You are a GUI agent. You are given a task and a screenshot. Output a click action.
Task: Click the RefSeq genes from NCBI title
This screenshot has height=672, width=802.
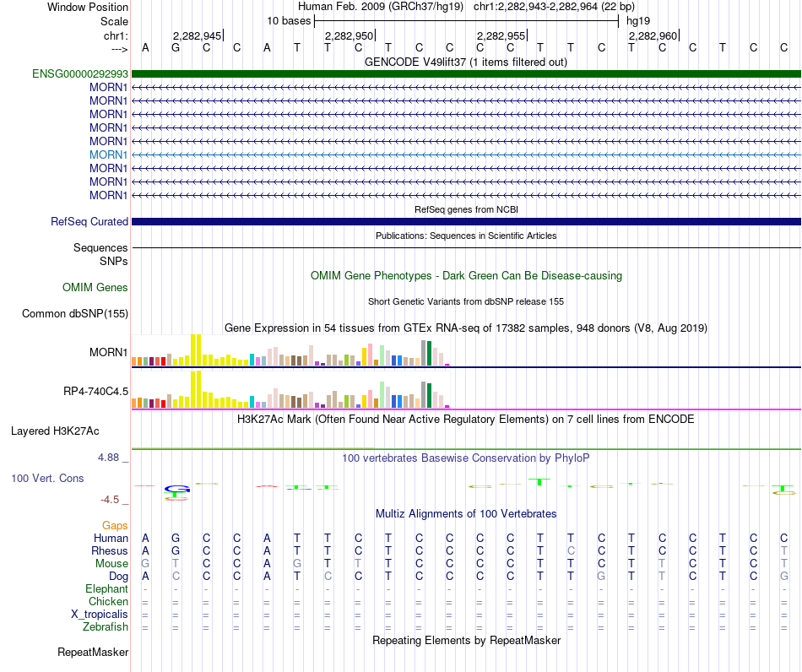click(467, 209)
